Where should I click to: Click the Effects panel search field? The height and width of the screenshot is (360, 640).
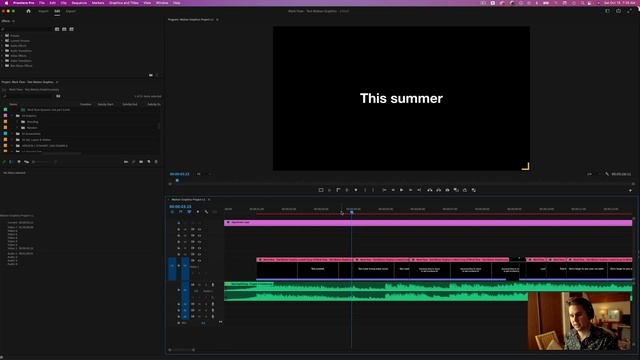coord(27,29)
